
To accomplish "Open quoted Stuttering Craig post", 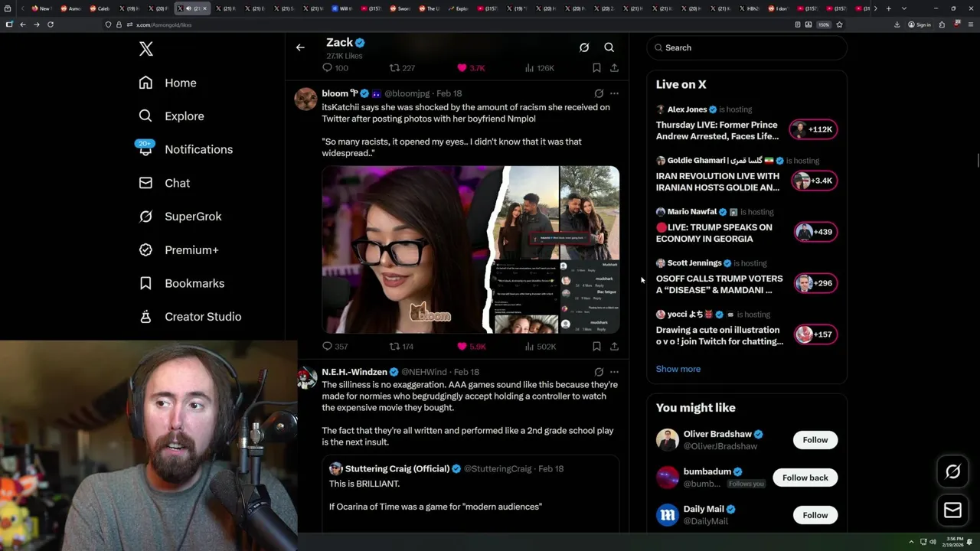I will click(x=470, y=494).
